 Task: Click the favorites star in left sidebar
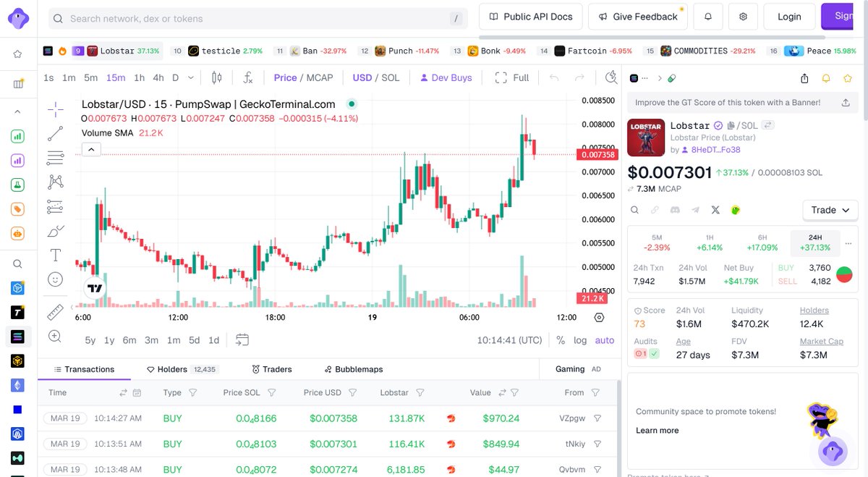click(x=18, y=54)
